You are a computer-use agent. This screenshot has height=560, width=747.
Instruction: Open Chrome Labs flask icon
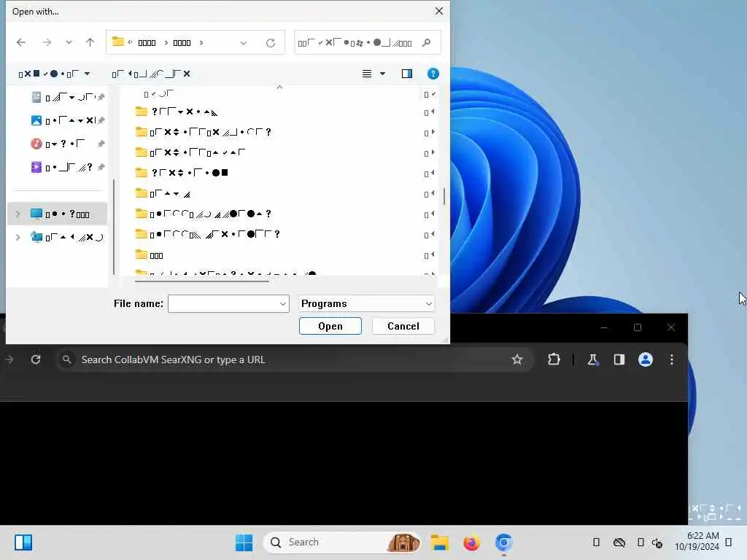[x=592, y=359]
